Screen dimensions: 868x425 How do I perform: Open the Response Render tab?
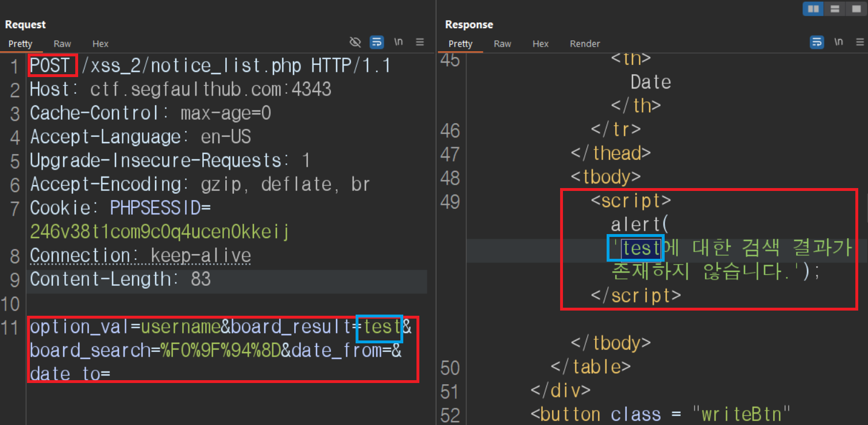pos(585,44)
